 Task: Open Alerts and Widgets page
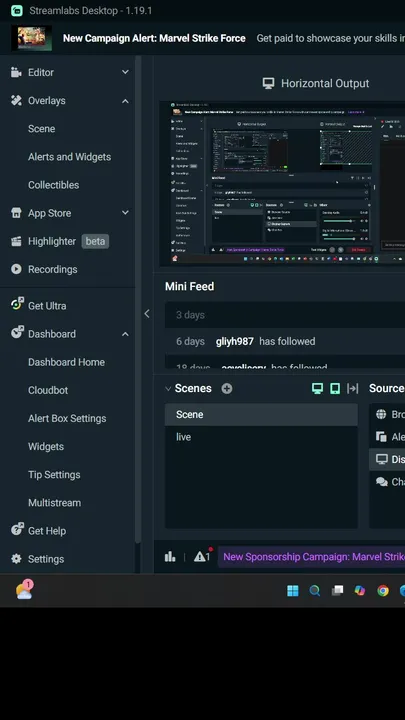point(69,157)
